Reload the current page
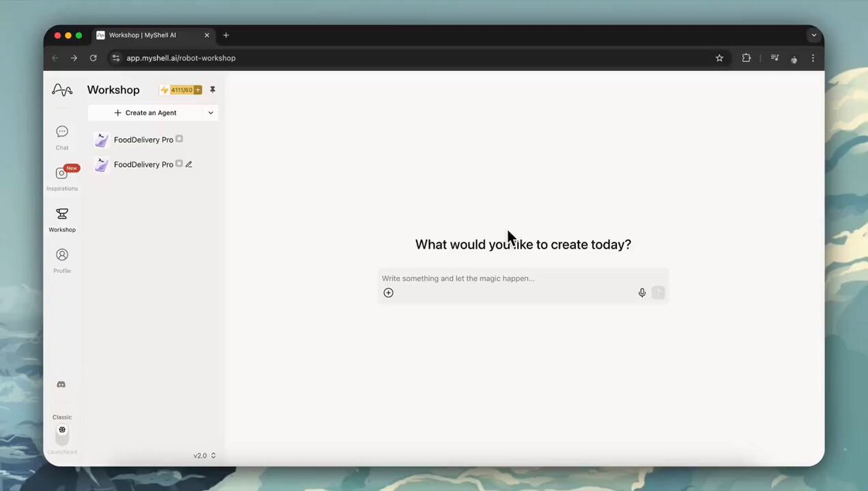 (x=93, y=58)
